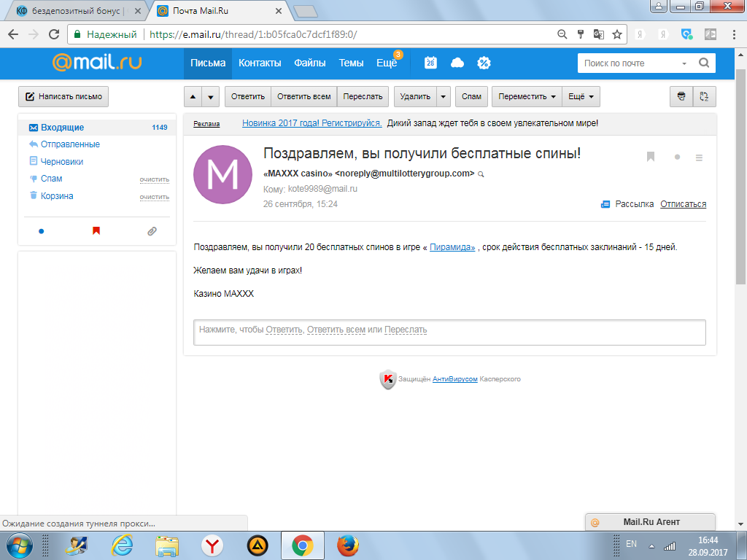
Task: Click Ответить всем button
Action: (304, 96)
